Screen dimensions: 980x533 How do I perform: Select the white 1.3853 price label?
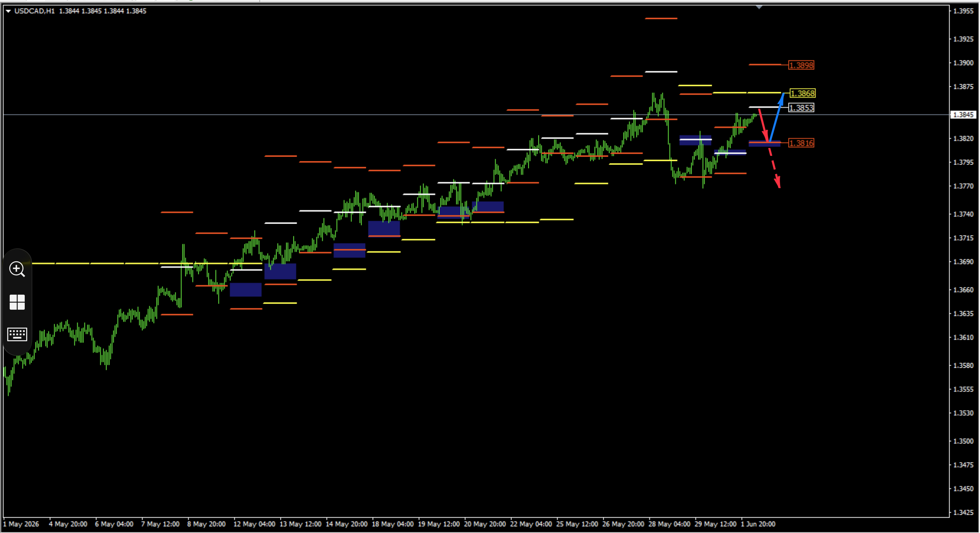[801, 108]
